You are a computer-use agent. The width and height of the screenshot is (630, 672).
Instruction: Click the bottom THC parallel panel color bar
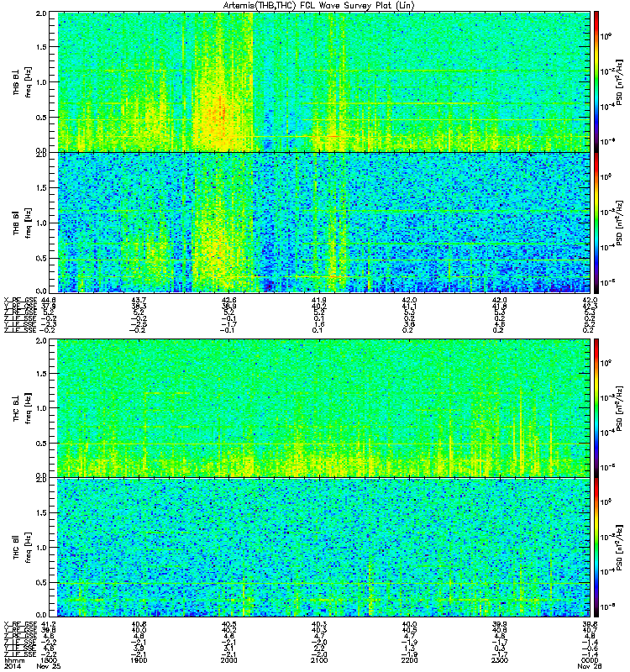596,548
